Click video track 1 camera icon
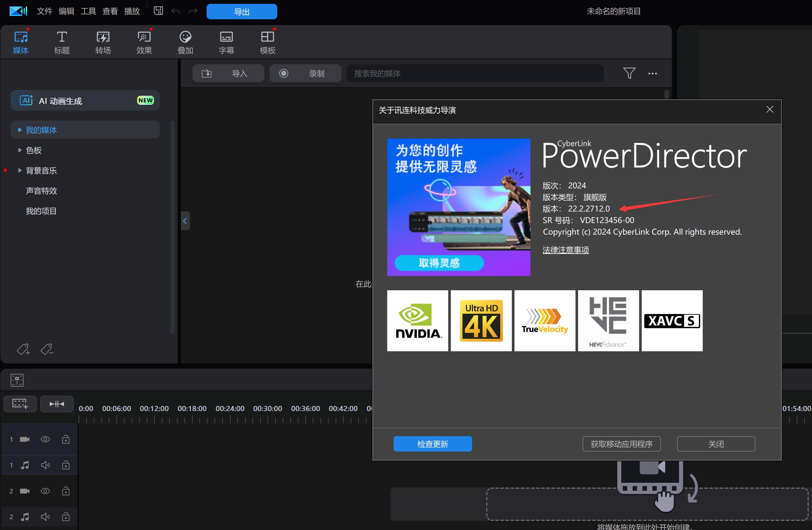 tap(24, 439)
